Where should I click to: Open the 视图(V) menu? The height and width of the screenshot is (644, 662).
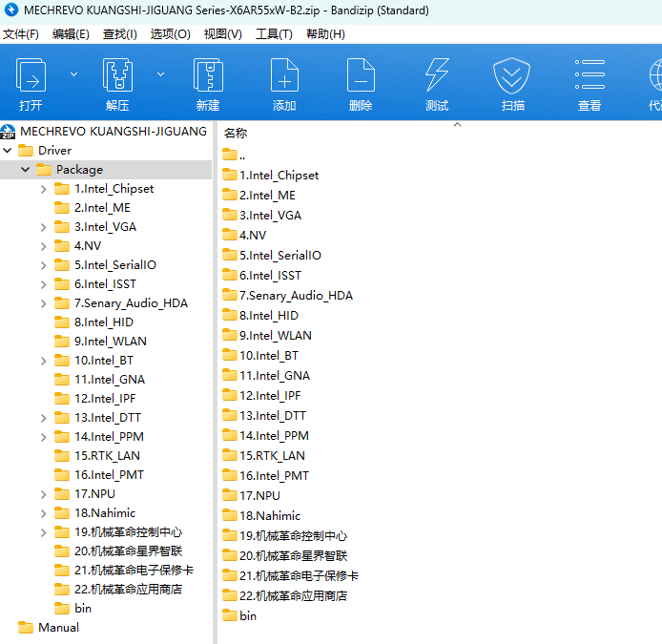pyautogui.click(x=223, y=34)
